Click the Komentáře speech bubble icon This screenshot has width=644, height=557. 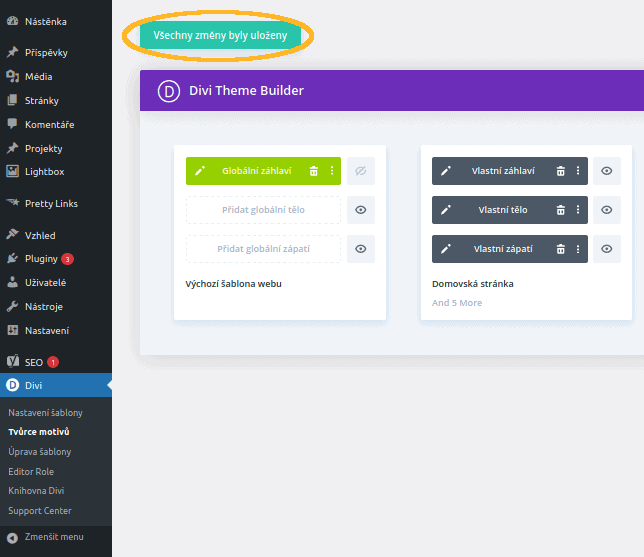pyautogui.click(x=13, y=124)
